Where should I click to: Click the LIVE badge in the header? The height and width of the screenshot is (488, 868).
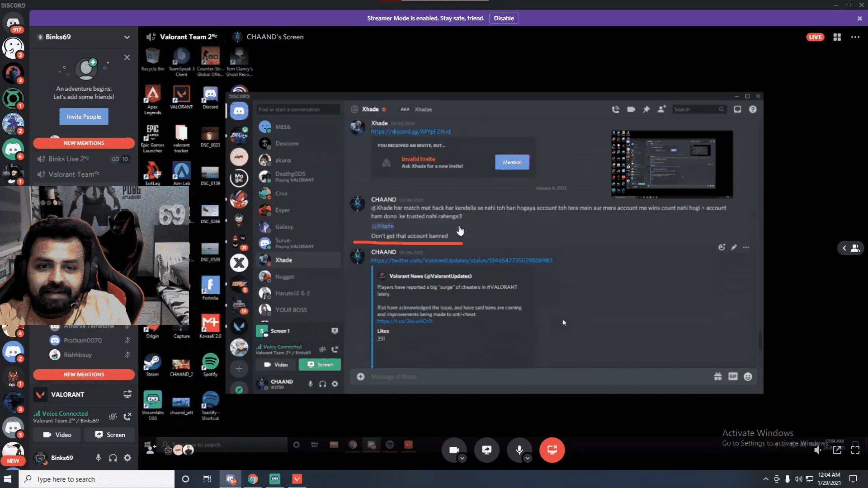[816, 37]
